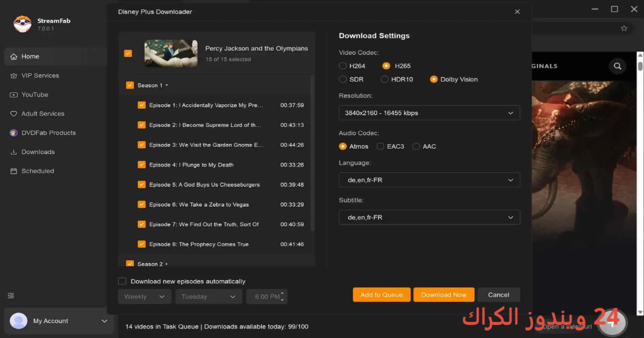The width and height of the screenshot is (644, 338).
Task: Select HDR10 option
Action: [x=384, y=80]
